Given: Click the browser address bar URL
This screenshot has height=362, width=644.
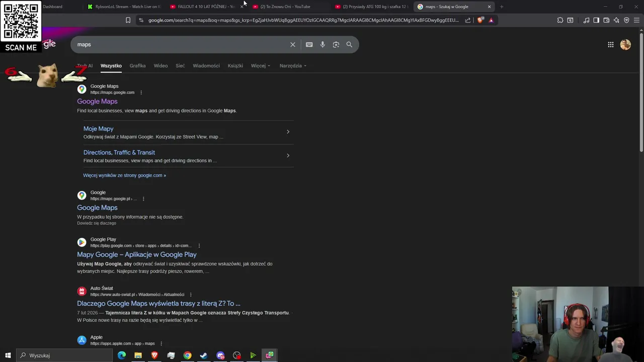Looking at the screenshot, I should pyautogui.click(x=303, y=20).
